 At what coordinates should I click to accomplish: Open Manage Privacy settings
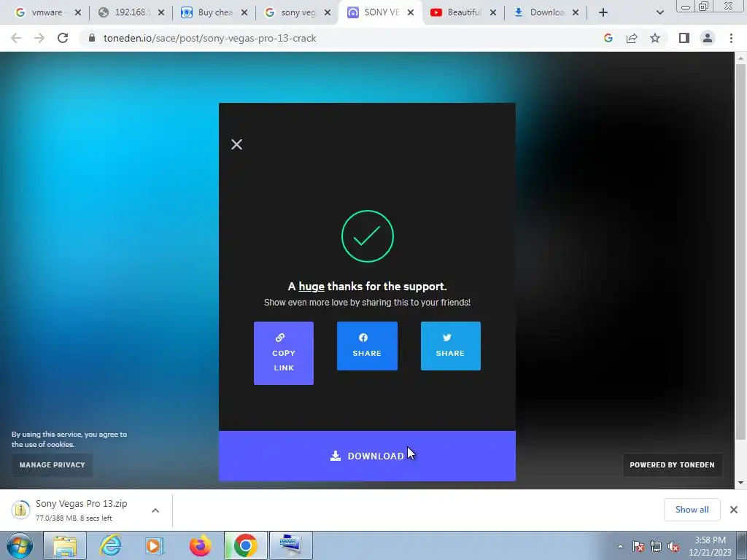coord(52,464)
